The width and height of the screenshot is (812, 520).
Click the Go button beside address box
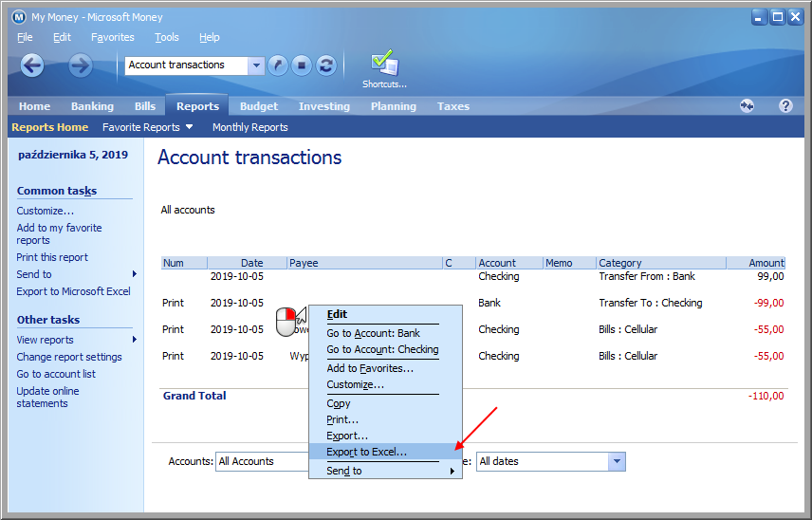[278, 65]
